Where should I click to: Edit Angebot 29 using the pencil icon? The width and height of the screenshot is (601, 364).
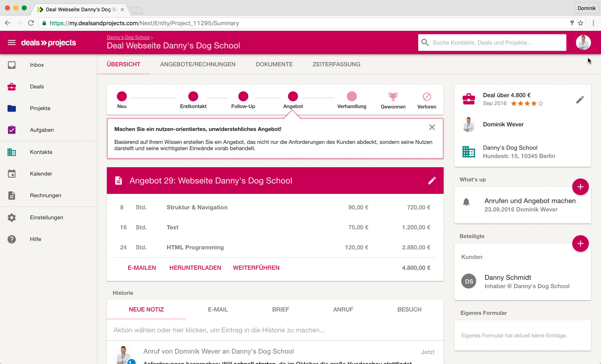coord(432,181)
